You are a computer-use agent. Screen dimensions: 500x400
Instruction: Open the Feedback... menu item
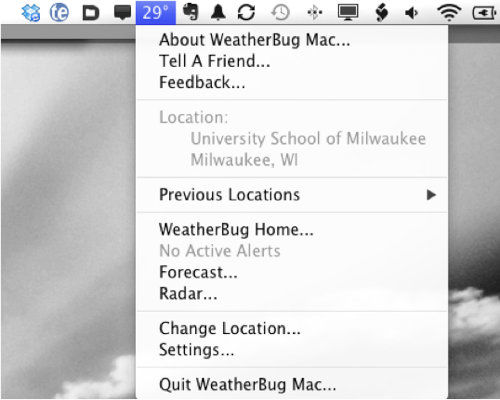coord(292,82)
